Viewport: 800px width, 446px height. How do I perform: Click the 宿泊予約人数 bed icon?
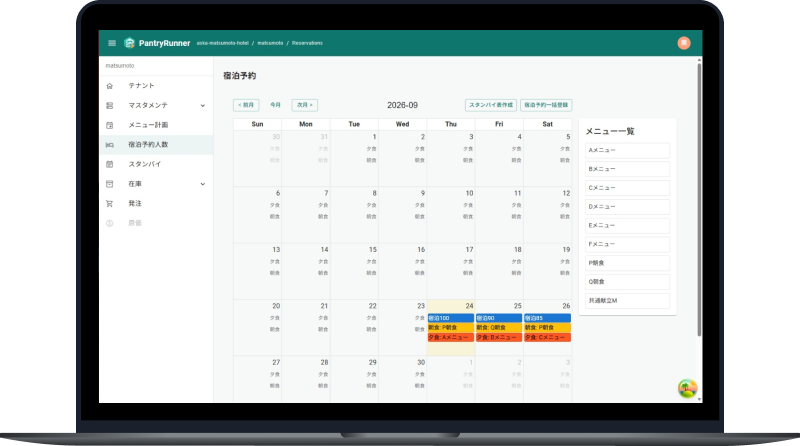click(x=109, y=145)
